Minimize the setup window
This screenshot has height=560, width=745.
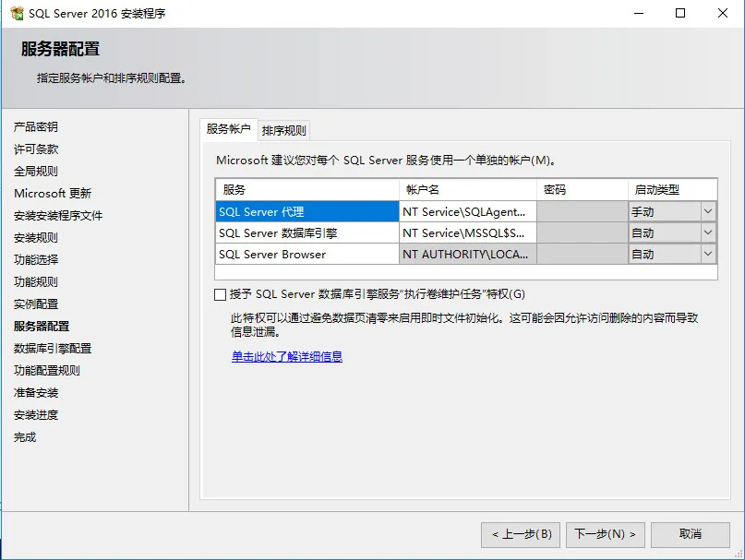tap(639, 13)
